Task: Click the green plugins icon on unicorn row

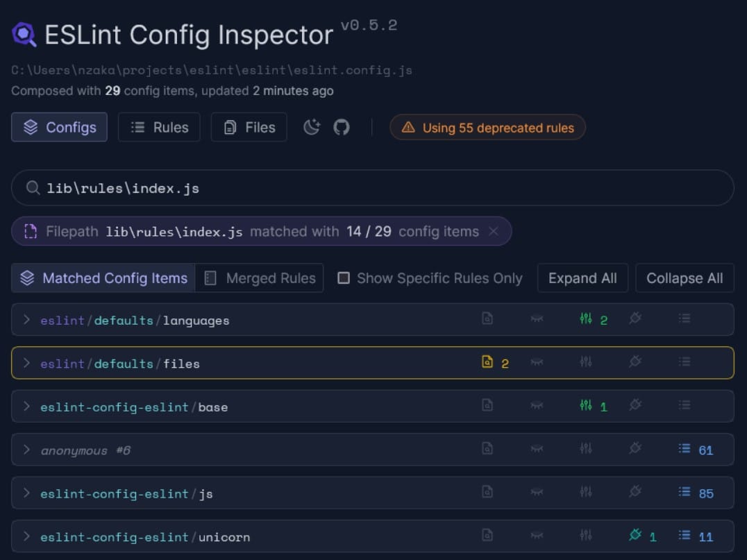Action: point(635,535)
